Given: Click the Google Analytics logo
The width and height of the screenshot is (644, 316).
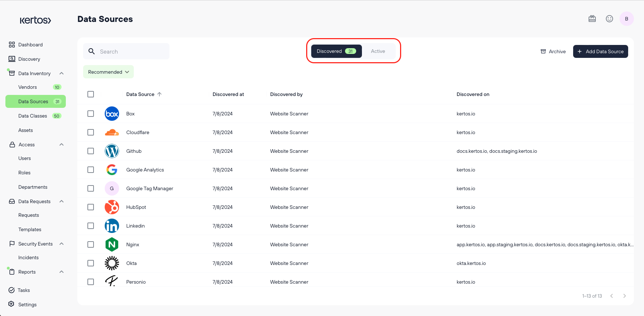Looking at the screenshot, I should (112, 170).
